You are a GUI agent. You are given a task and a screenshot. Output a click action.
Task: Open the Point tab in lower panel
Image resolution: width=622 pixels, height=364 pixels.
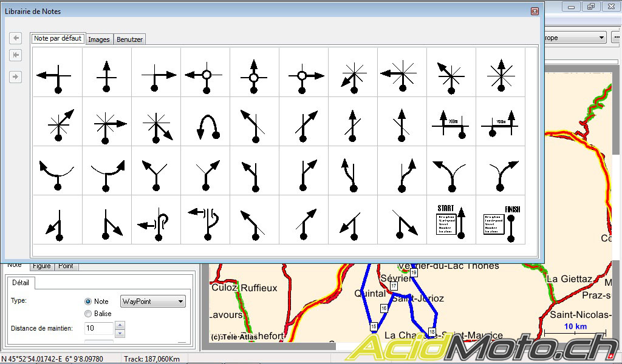(x=66, y=266)
